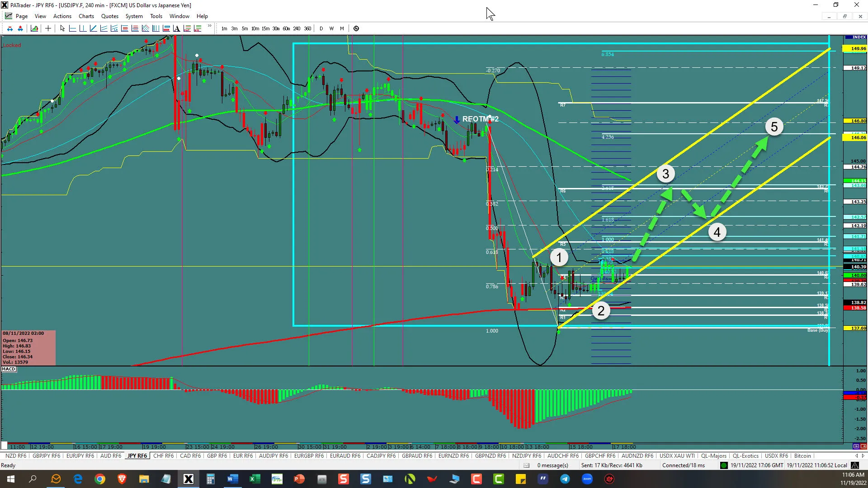Open the View menu

click(40, 16)
